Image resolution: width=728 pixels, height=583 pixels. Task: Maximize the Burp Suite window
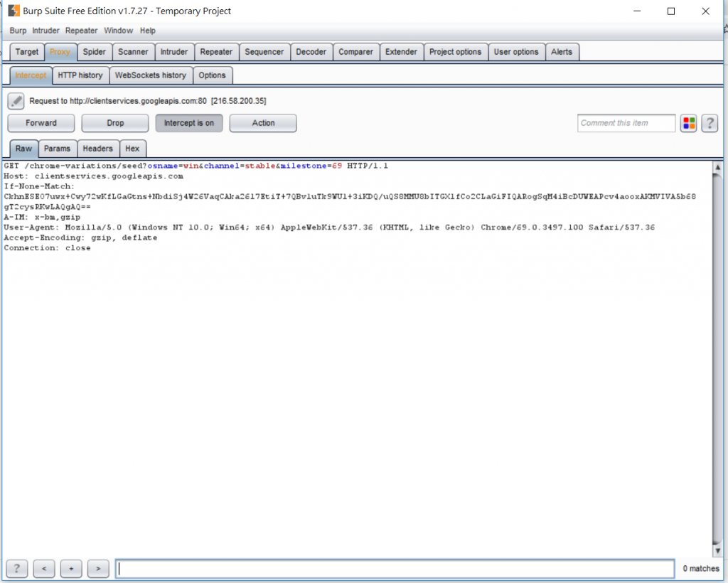(671, 11)
